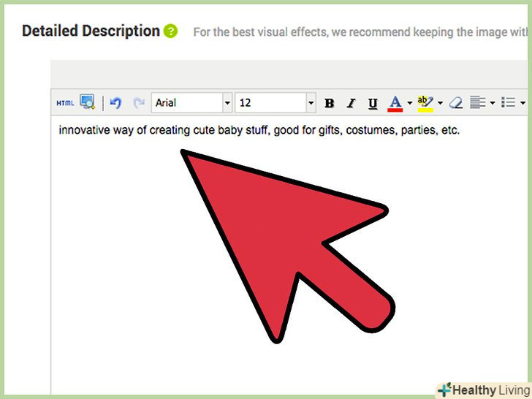The height and width of the screenshot is (399, 532).
Task: Click the bulleted list icon
Action: pyautogui.click(x=509, y=102)
